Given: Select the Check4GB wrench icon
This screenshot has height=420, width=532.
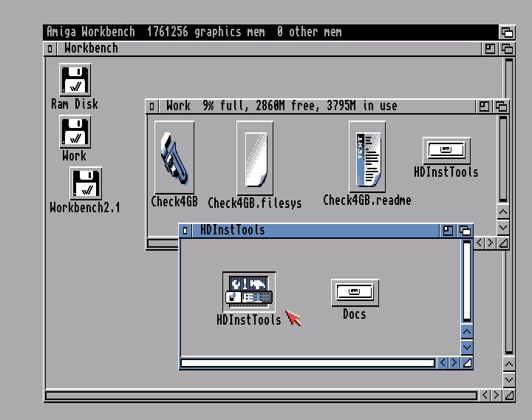Looking at the screenshot, I should [174, 157].
